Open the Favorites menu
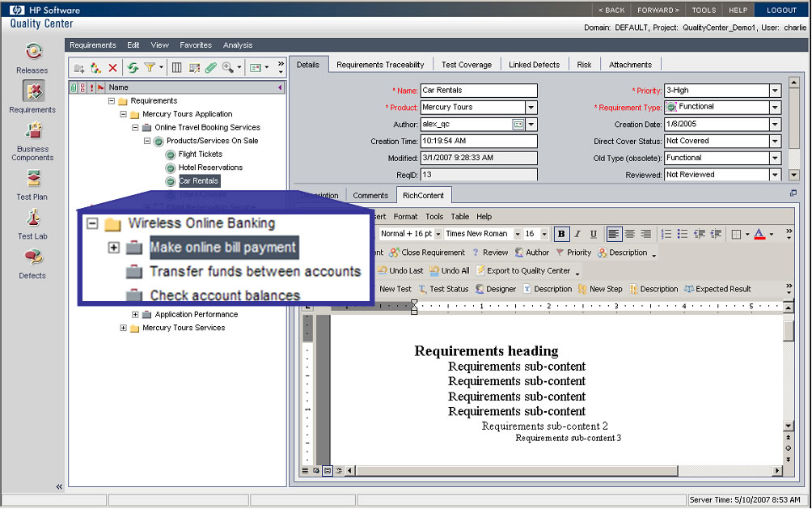The width and height of the screenshot is (812, 509). (196, 45)
